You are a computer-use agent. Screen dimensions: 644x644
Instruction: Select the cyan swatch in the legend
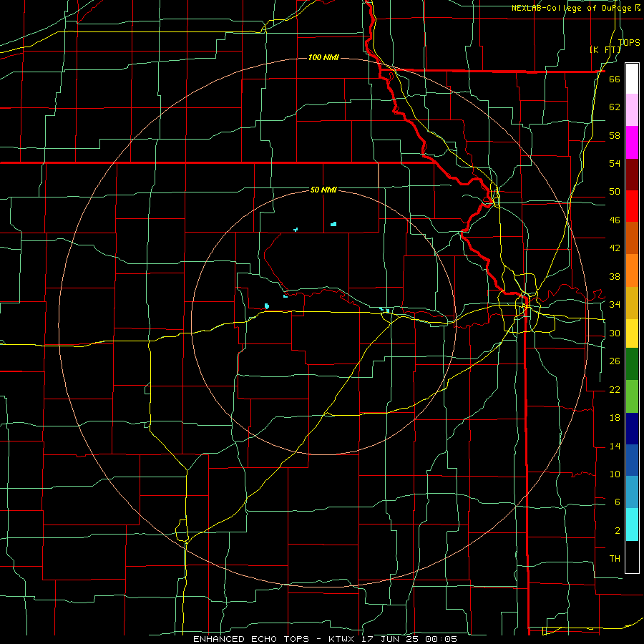point(632,525)
